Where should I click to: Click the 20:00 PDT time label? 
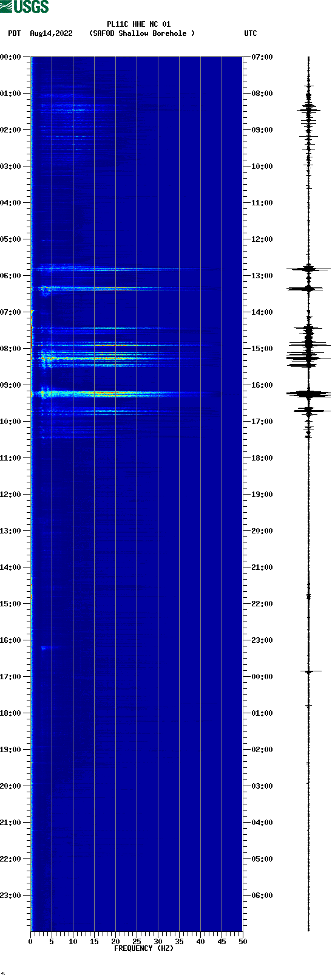click(11, 786)
